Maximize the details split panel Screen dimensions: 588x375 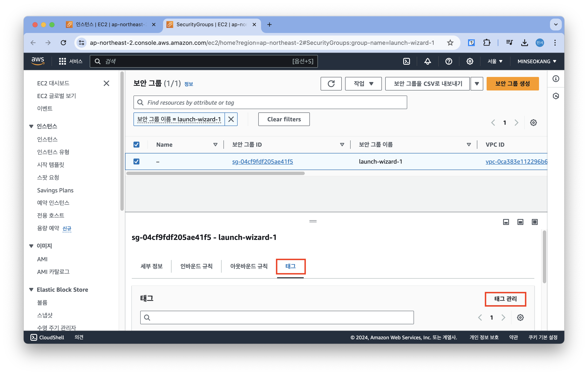(x=535, y=222)
